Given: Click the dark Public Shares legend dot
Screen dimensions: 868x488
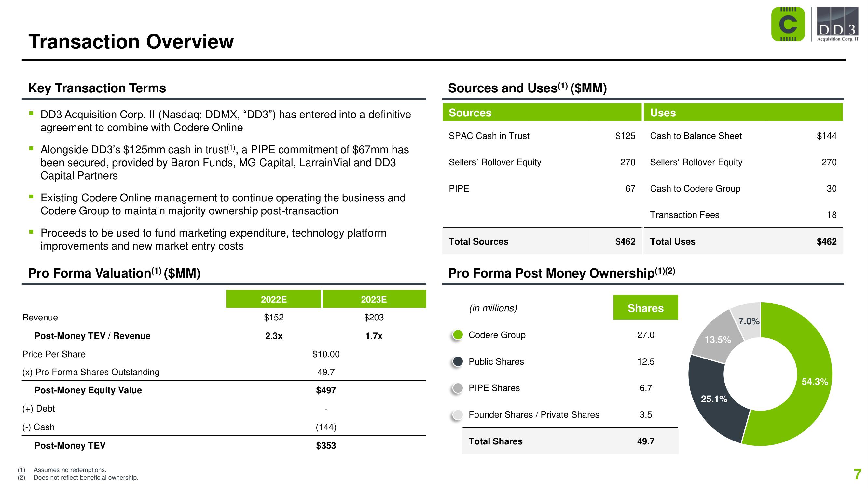Looking at the screenshot, I should [x=458, y=362].
